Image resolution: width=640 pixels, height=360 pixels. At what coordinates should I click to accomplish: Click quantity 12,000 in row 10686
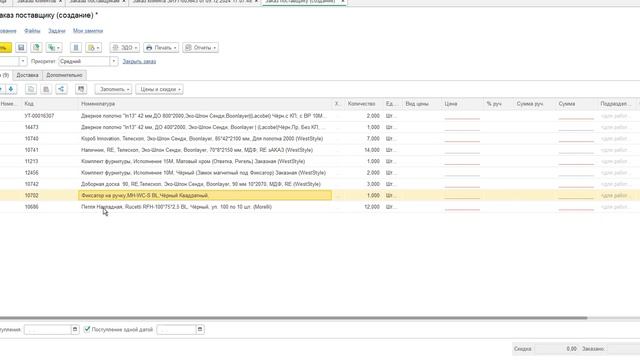point(372,207)
